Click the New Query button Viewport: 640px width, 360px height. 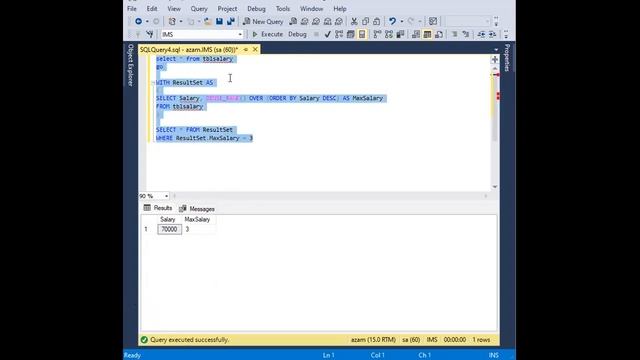(263, 21)
